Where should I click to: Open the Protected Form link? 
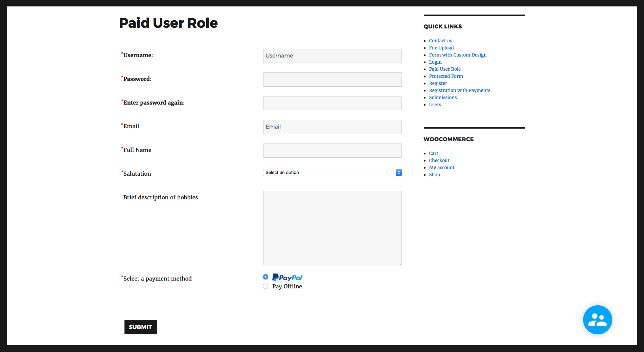coord(446,76)
